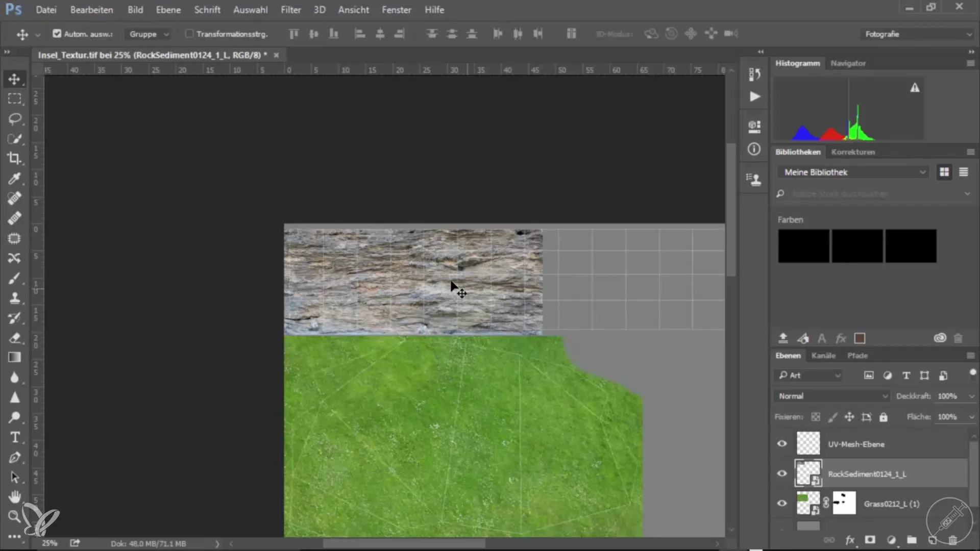This screenshot has width=980, height=551.
Task: Select the Rectangular Marquee tool
Action: 14,99
